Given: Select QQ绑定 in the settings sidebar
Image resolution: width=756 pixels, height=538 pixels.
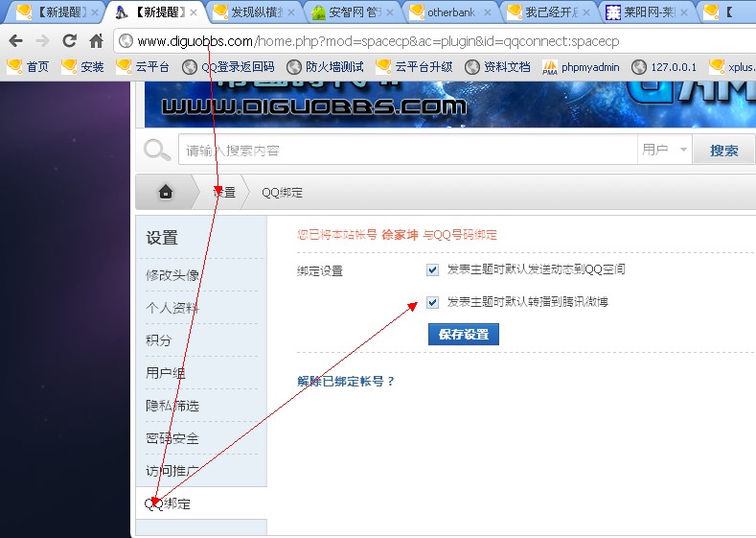Looking at the screenshot, I should (168, 503).
